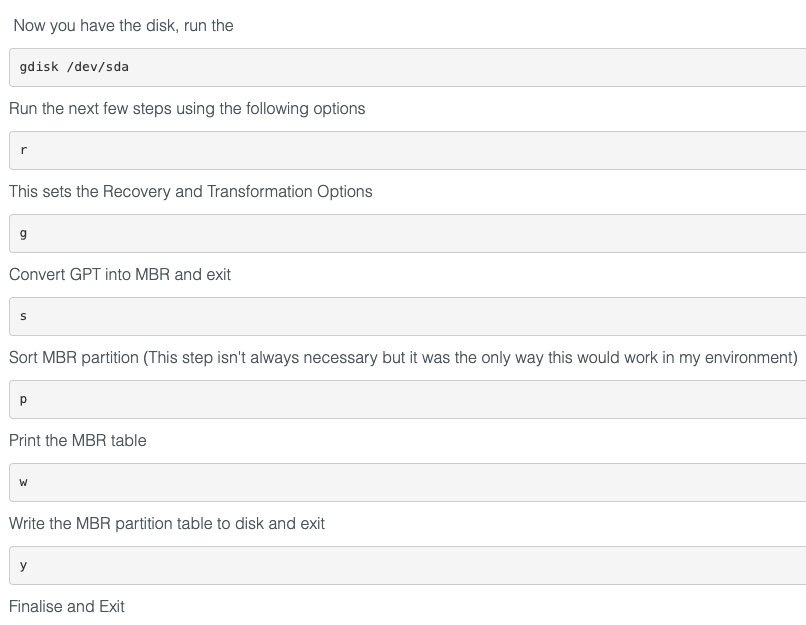Click the 'Sort MBR partition' words

click(x=74, y=357)
